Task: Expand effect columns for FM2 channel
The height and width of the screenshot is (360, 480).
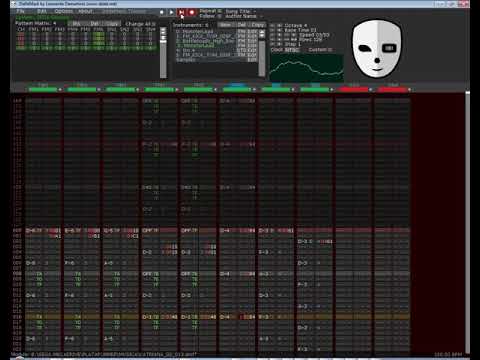Action: pos(99,89)
